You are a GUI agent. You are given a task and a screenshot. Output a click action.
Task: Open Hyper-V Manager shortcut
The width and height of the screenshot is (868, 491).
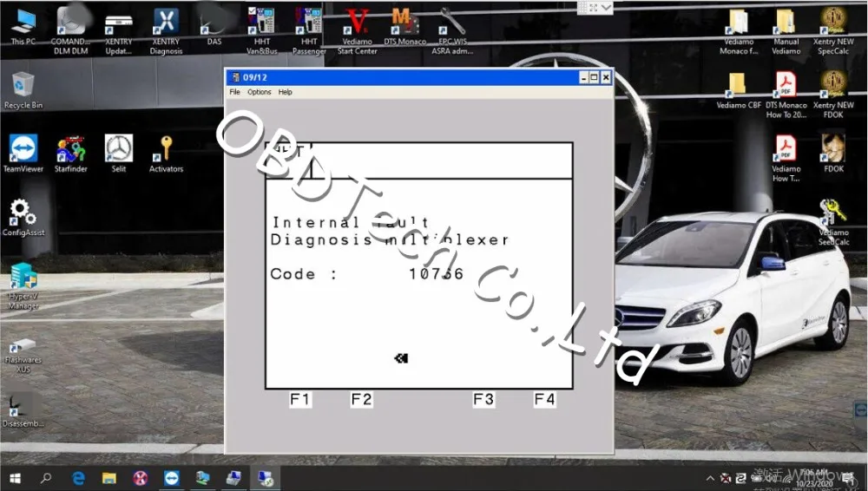[23, 285]
